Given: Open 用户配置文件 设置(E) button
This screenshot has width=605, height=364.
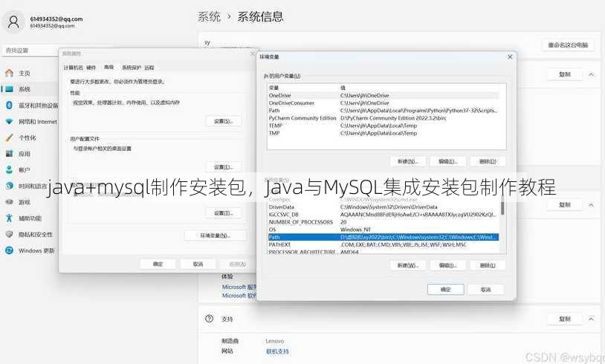Looking at the screenshot, I should click(x=224, y=167).
